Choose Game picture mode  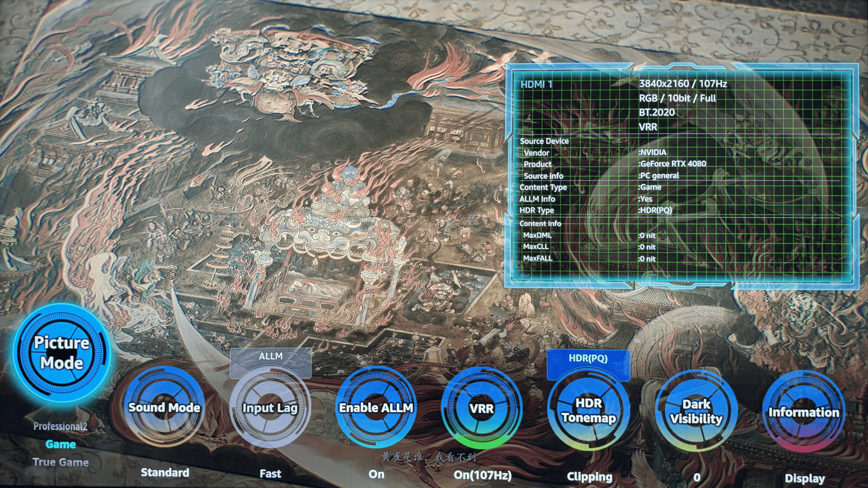click(x=61, y=444)
